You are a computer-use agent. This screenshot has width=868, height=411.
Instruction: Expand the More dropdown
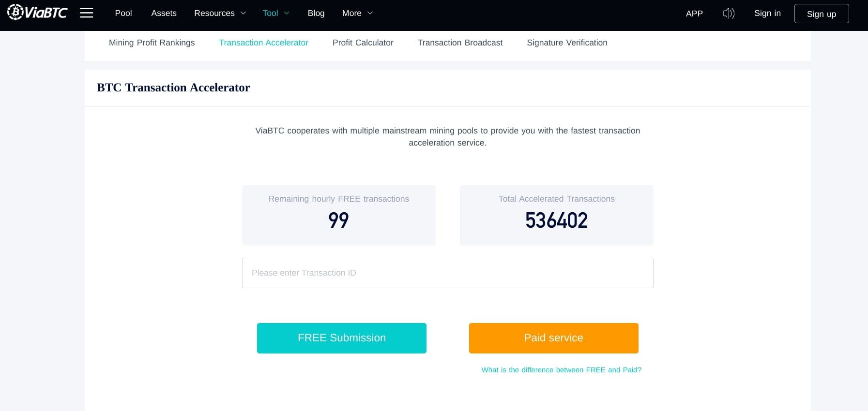tap(358, 13)
